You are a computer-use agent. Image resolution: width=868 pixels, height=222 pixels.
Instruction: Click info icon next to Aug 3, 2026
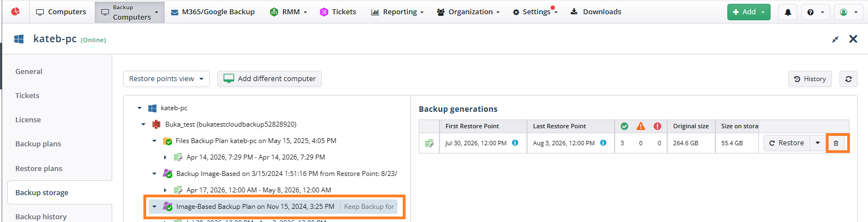tap(603, 143)
